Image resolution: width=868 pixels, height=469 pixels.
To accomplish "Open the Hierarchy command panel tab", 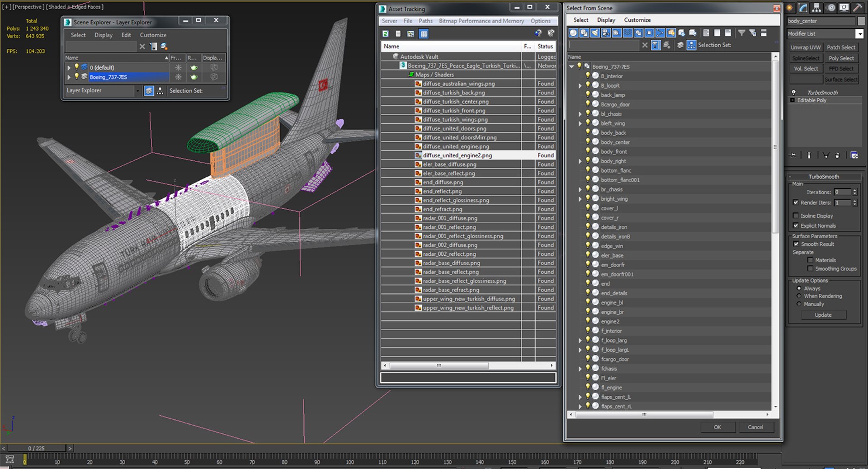I will point(816,8).
